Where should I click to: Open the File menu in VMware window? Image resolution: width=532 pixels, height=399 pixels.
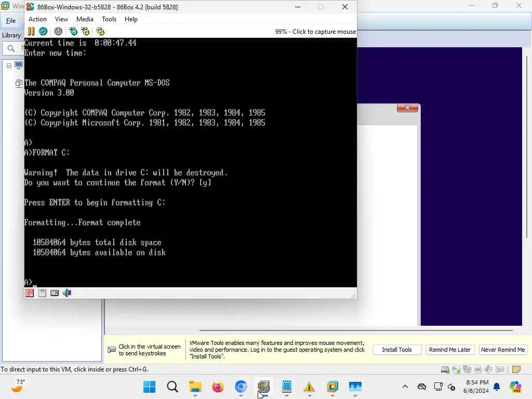[11, 21]
